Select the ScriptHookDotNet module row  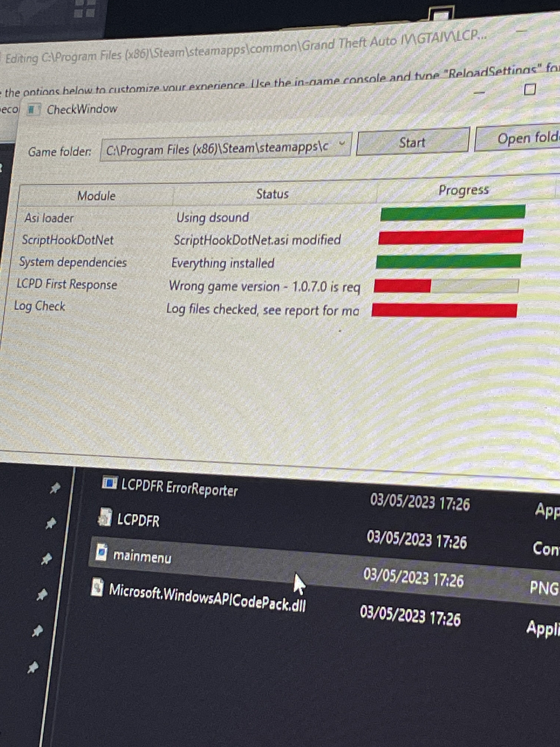68,240
